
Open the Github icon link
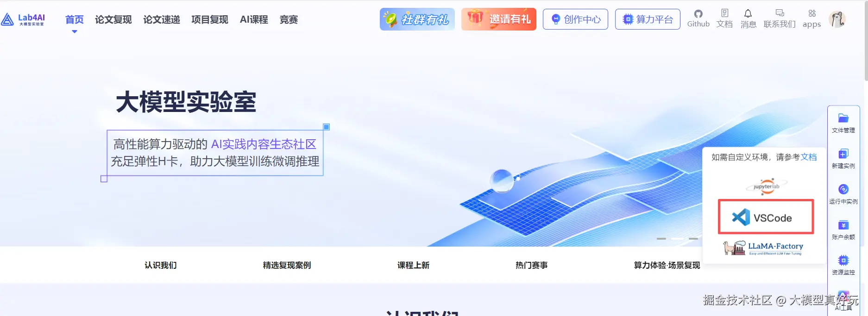point(698,19)
